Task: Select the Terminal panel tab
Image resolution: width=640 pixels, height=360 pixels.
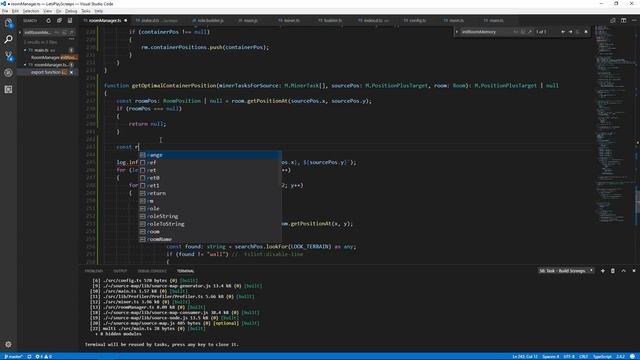Action: pyautogui.click(x=185, y=271)
